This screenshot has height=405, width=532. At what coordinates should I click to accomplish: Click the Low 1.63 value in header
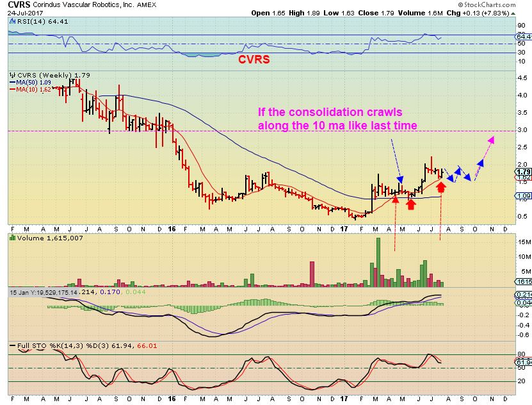339,13
